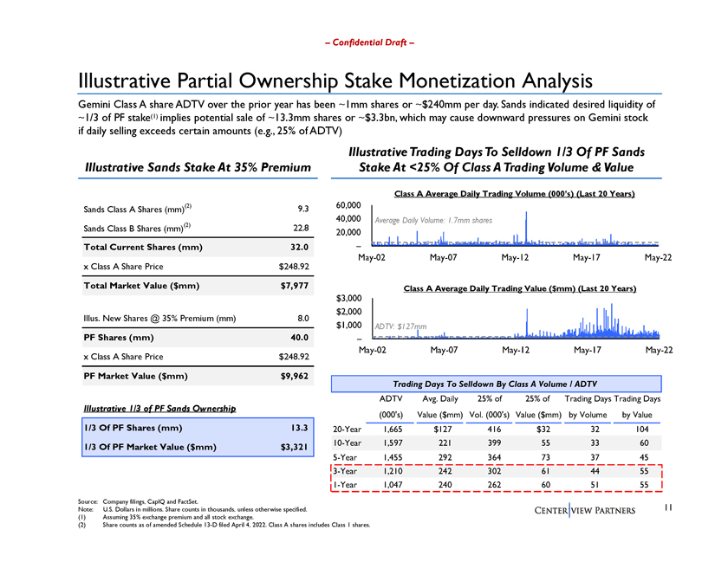Click the 3-Year 25% of value cell 61
Viewport: 728px width, 562px height.
[x=545, y=471]
